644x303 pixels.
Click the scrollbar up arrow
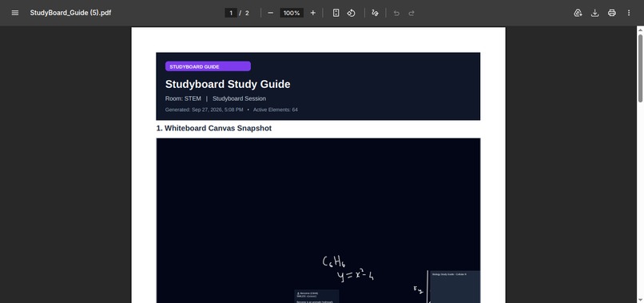point(640,30)
